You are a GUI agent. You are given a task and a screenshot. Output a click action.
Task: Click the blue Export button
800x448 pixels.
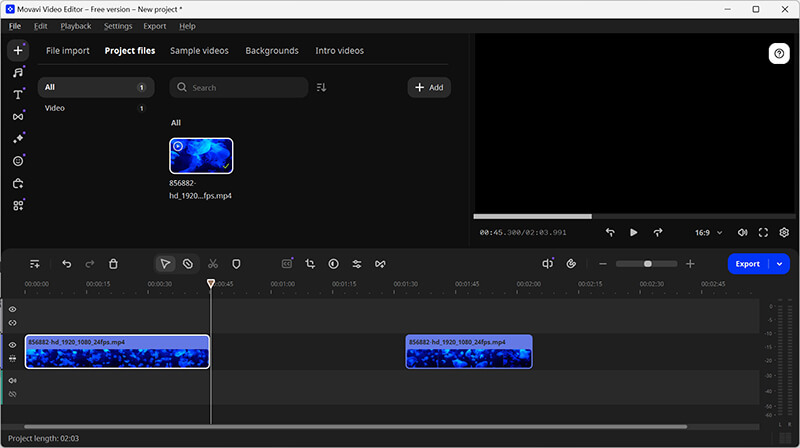[748, 264]
